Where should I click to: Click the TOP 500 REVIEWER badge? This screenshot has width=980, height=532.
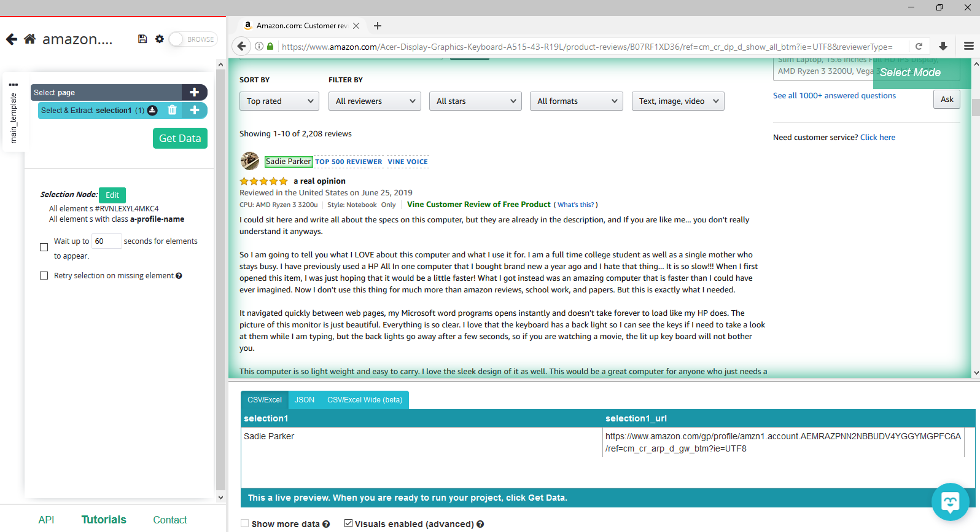tap(348, 162)
